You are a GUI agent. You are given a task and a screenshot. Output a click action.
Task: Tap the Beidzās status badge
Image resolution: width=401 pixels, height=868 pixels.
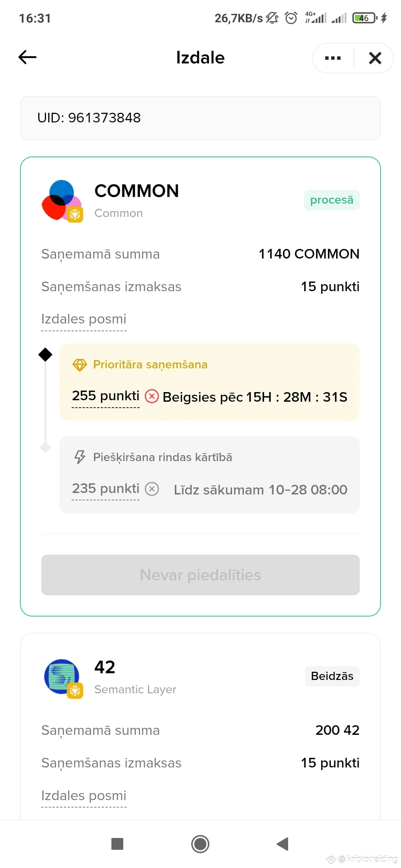[x=332, y=676]
